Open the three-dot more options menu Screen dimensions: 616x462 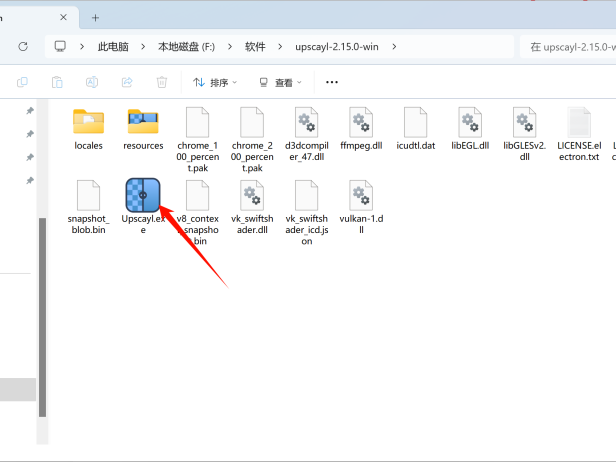(x=332, y=83)
